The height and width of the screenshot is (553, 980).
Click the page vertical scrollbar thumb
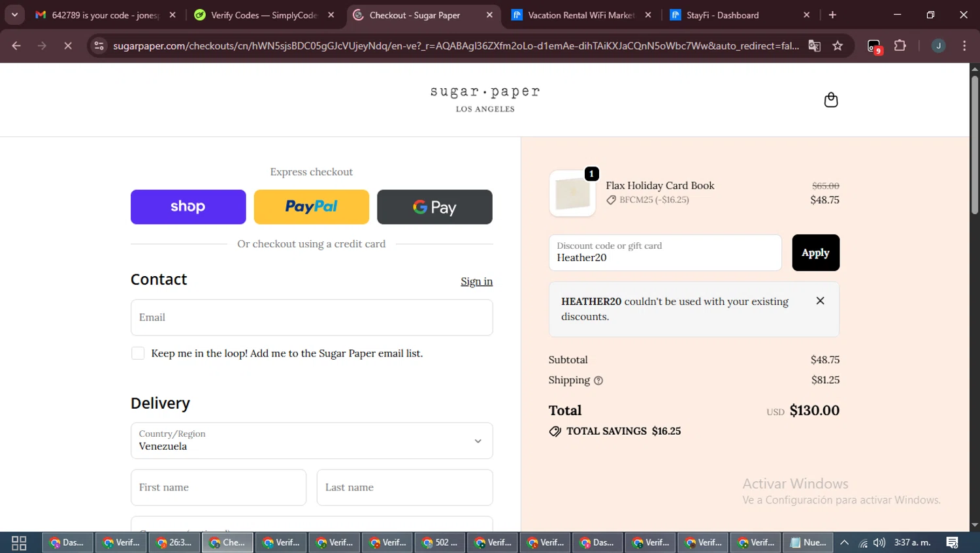[974, 145]
